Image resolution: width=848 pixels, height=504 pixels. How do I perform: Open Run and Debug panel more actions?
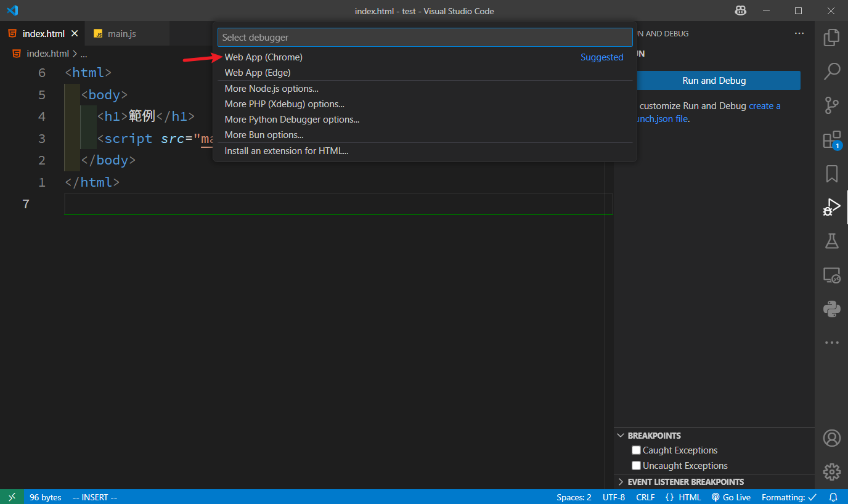pos(799,34)
